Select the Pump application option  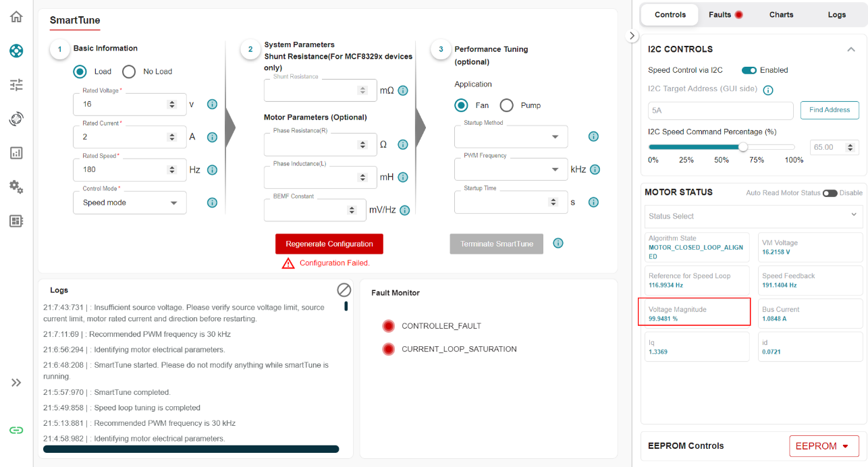(x=507, y=105)
